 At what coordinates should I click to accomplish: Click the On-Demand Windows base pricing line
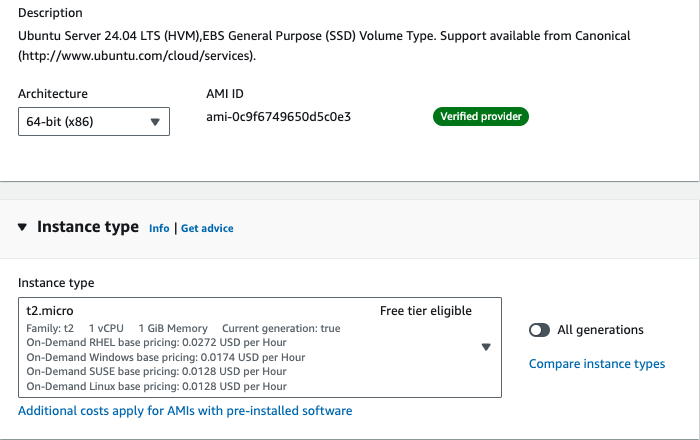click(x=165, y=357)
